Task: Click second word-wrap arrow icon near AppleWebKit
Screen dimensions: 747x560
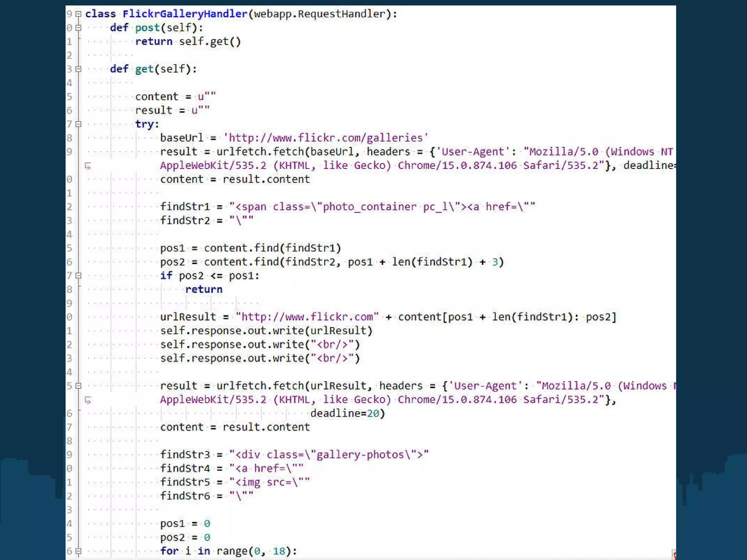Action: click(x=88, y=400)
